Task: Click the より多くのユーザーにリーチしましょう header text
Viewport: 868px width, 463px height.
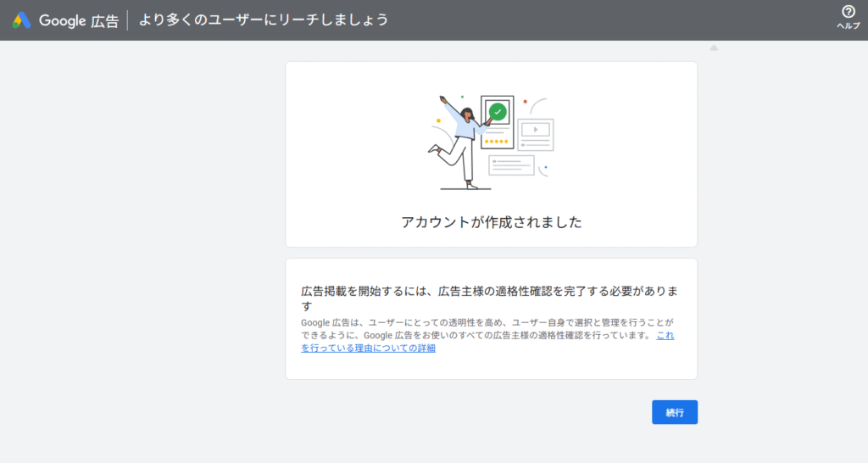Action: click(264, 20)
